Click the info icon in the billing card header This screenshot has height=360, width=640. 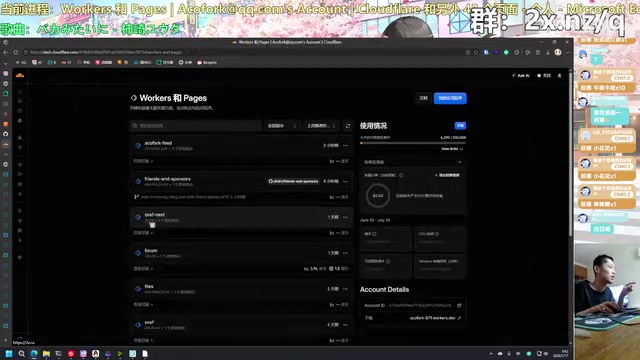(x=401, y=175)
